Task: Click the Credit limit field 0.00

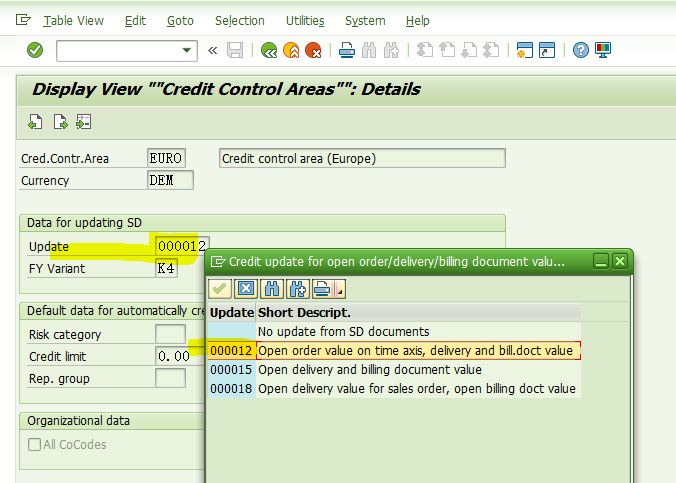Action: 180,356
